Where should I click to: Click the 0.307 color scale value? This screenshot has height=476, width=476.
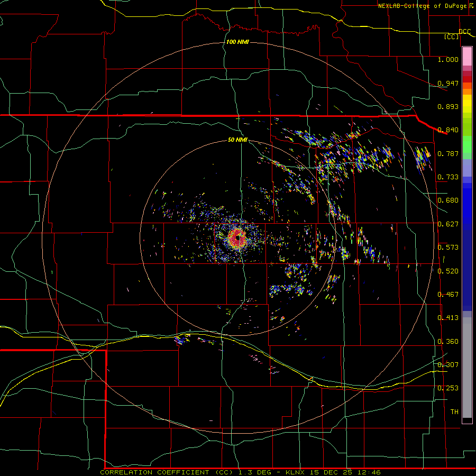coord(448,364)
